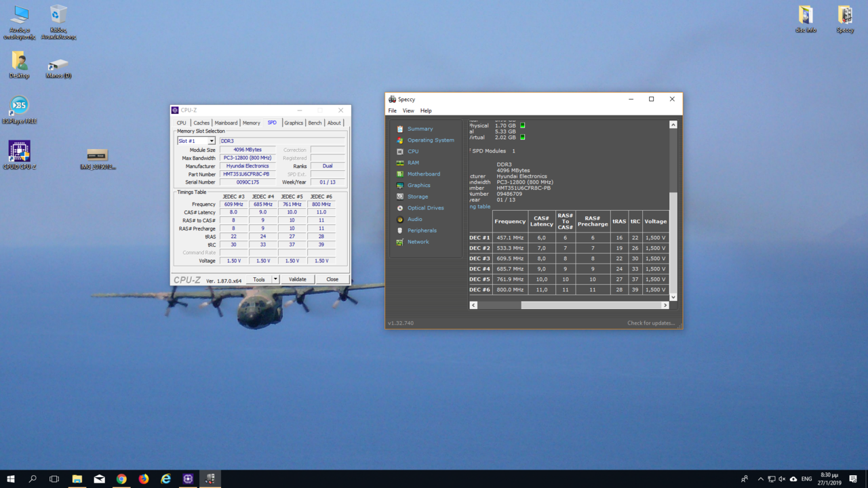Switch to the About tab in CPU-Z

click(x=334, y=123)
